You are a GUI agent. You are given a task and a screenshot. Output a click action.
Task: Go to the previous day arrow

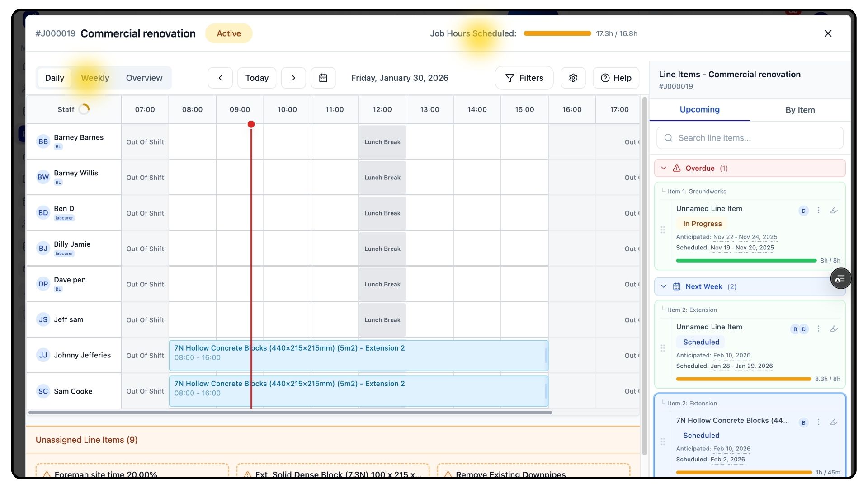coord(220,78)
